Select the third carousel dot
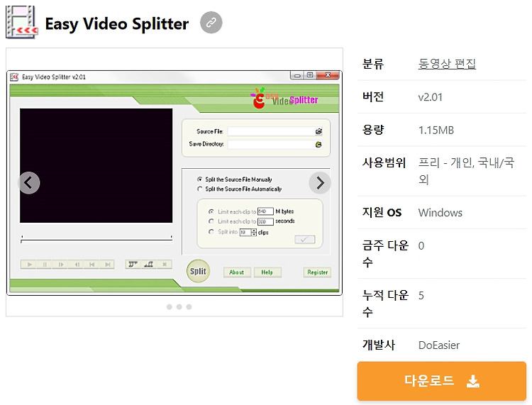Image resolution: width=532 pixels, height=405 pixels. (189, 306)
